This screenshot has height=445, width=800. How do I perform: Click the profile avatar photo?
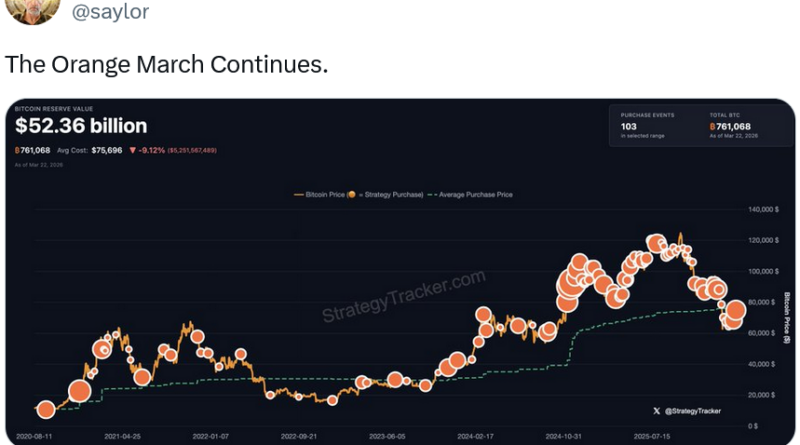point(25,12)
